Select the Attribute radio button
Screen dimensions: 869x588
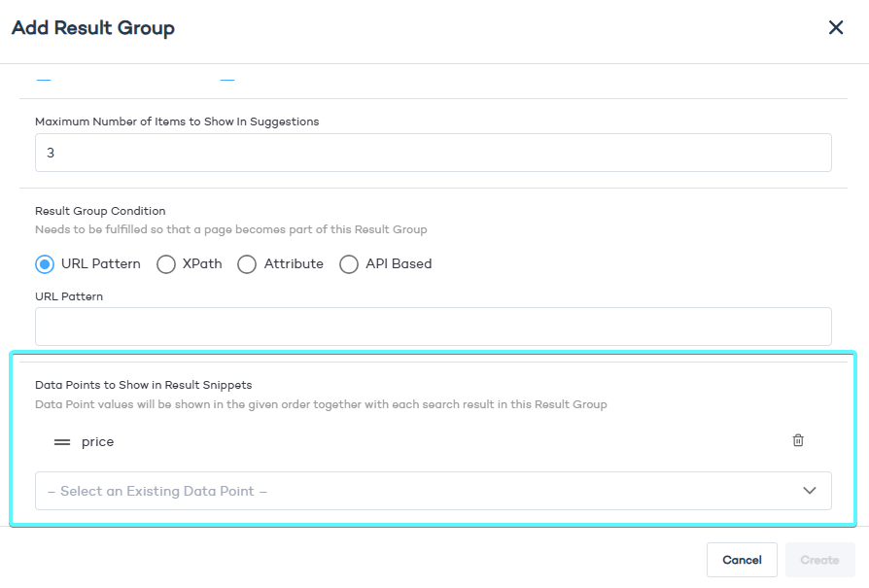click(x=247, y=264)
